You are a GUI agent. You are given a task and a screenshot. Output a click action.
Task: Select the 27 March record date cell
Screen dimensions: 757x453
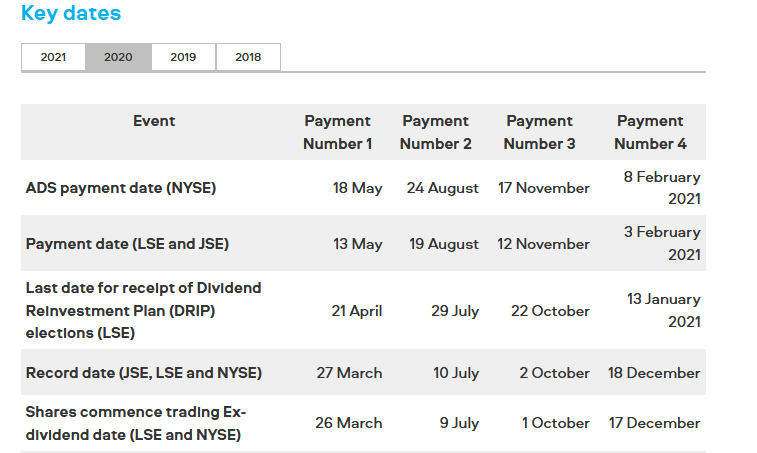[349, 373]
